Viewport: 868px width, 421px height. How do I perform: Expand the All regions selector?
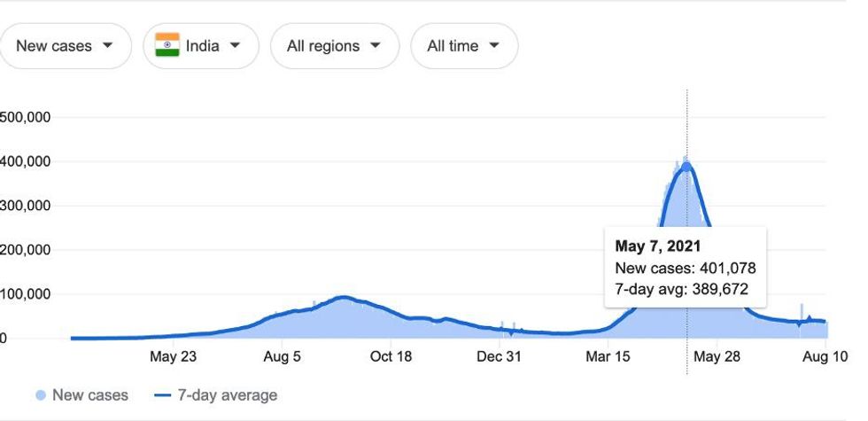coord(334,46)
